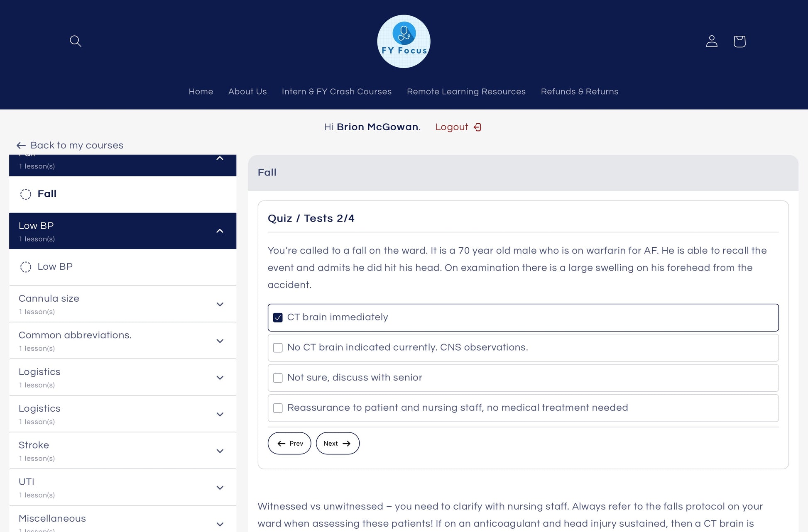808x532 pixels.
Task: Go back with Prev button
Action: pos(289,443)
